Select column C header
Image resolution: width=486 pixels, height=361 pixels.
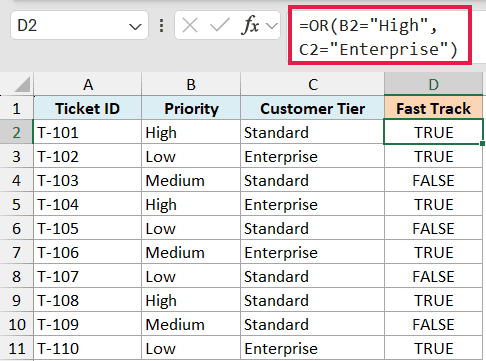point(312,84)
